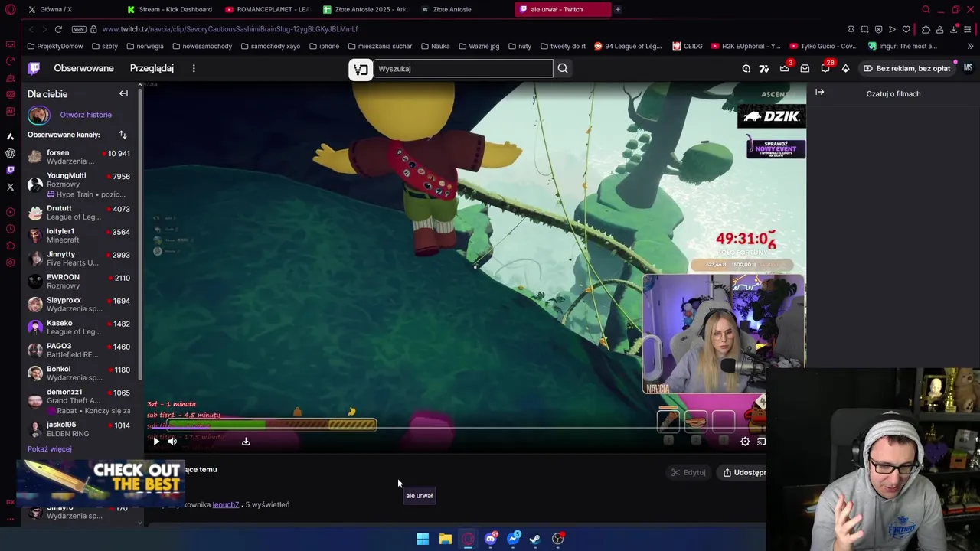Open the CEIDG bookmark
Image resolution: width=980 pixels, height=551 pixels.
(x=688, y=46)
